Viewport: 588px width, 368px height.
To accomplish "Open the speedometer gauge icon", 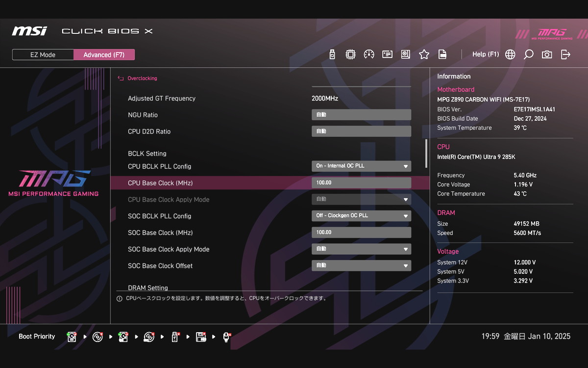I will click(x=369, y=54).
